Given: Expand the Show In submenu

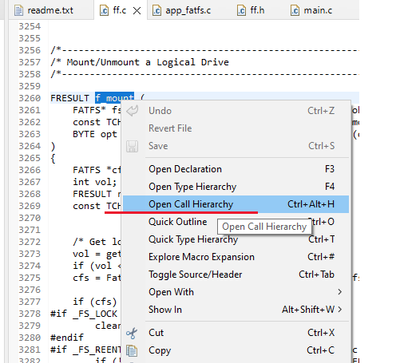Looking at the screenshot, I should click(x=236, y=310).
